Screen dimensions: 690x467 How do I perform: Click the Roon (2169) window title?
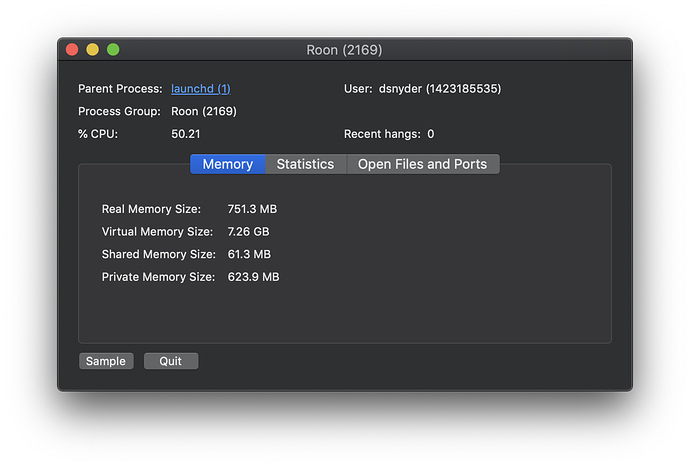click(345, 50)
